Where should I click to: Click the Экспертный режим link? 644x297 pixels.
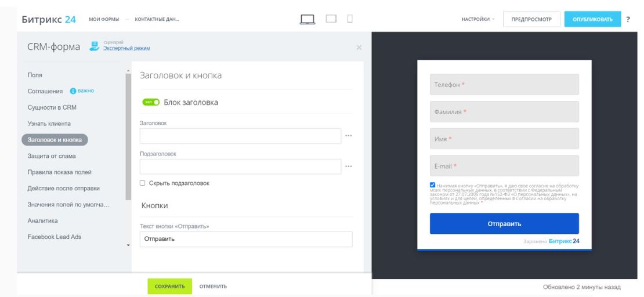point(126,49)
